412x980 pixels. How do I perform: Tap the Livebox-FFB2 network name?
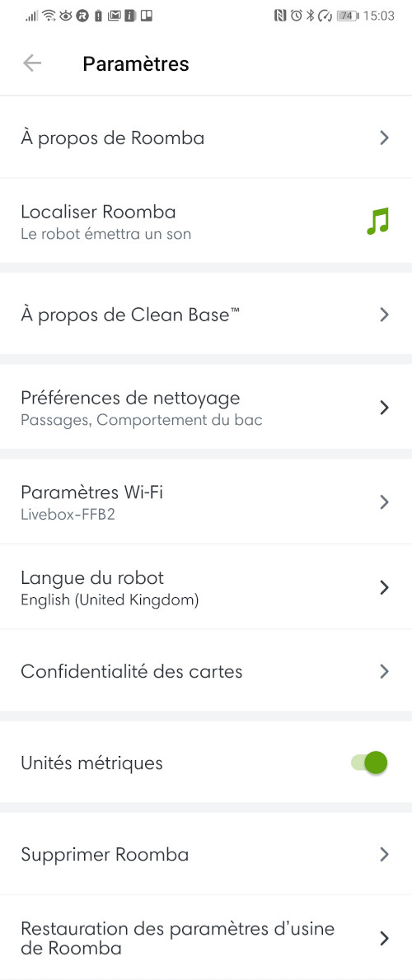68,516
